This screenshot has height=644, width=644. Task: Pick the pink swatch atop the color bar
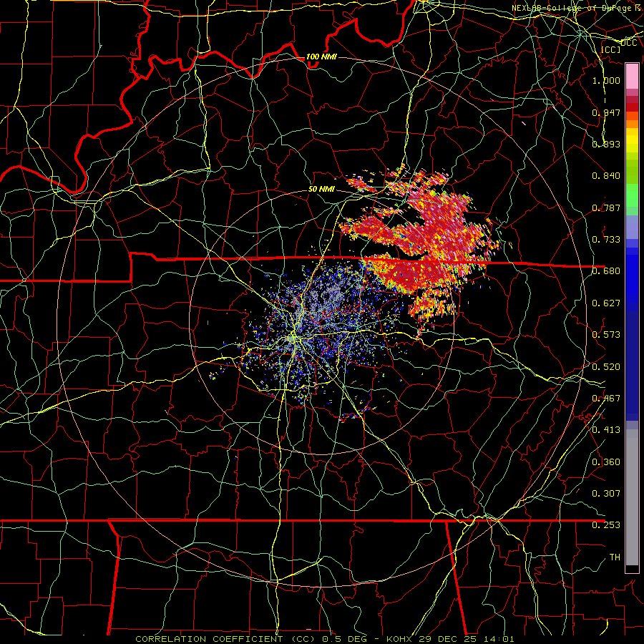[632, 76]
